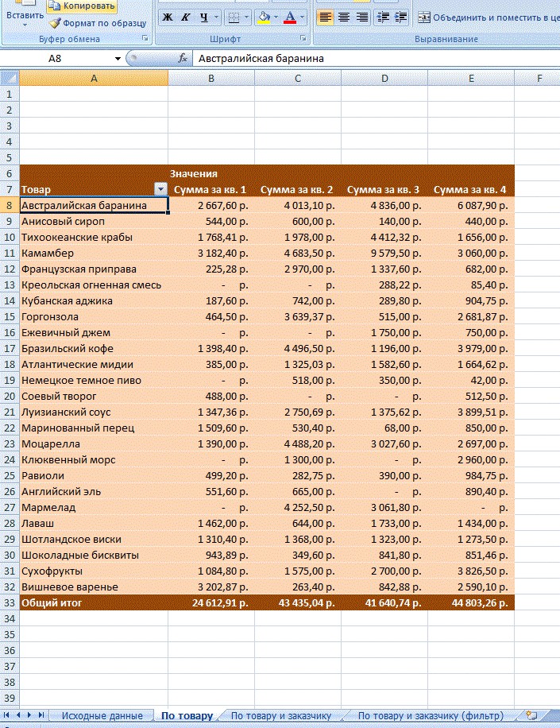
Task: Select cell Вишневое варенье
Action: 94,587
